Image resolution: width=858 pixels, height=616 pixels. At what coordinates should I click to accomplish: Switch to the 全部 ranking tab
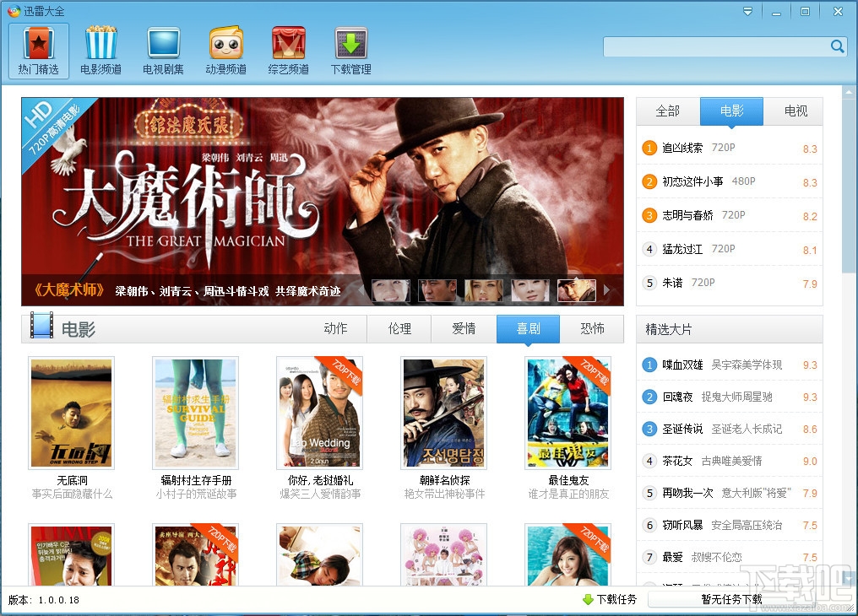[668, 111]
